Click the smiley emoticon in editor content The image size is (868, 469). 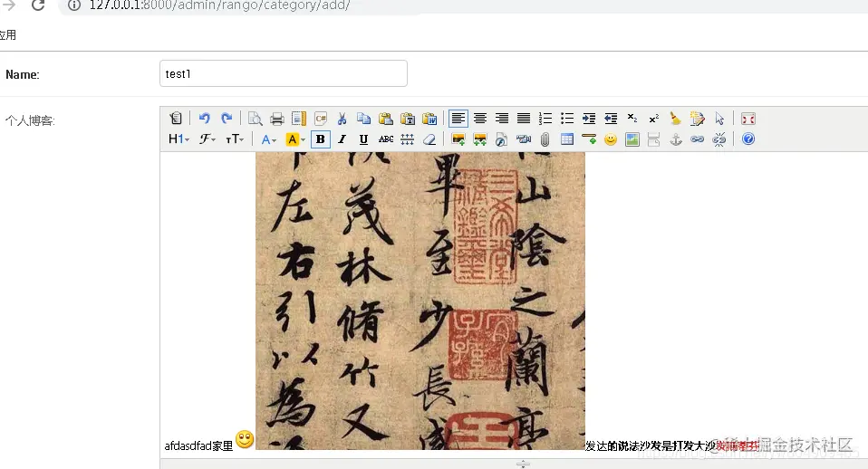[x=245, y=440]
